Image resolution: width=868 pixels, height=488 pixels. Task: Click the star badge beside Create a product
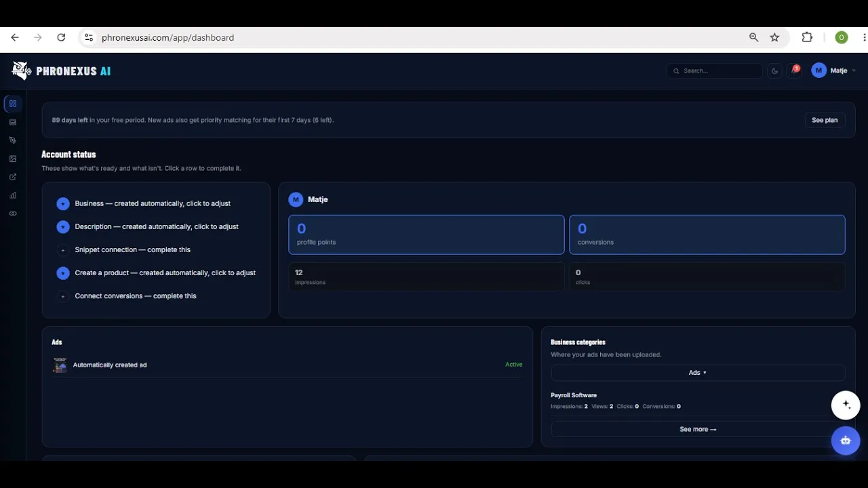pyautogui.click(x=63, y=273)
